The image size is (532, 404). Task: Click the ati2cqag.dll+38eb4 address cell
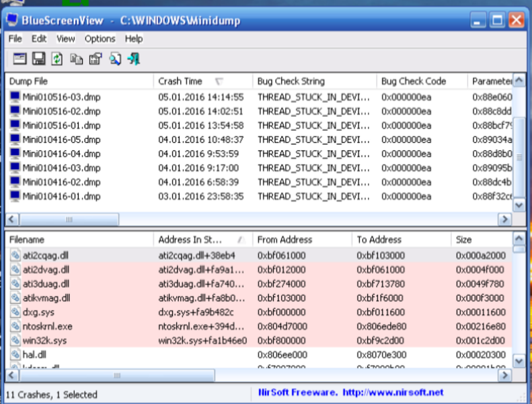[197, 255]
